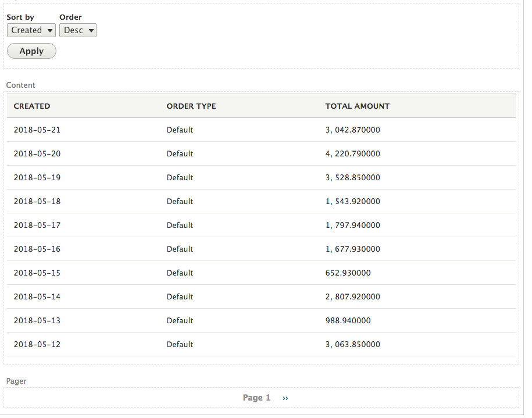Viewport: 532px width, 418px height.
Task: Click the 2018-05-12 created date
Action: pos(37,344)
